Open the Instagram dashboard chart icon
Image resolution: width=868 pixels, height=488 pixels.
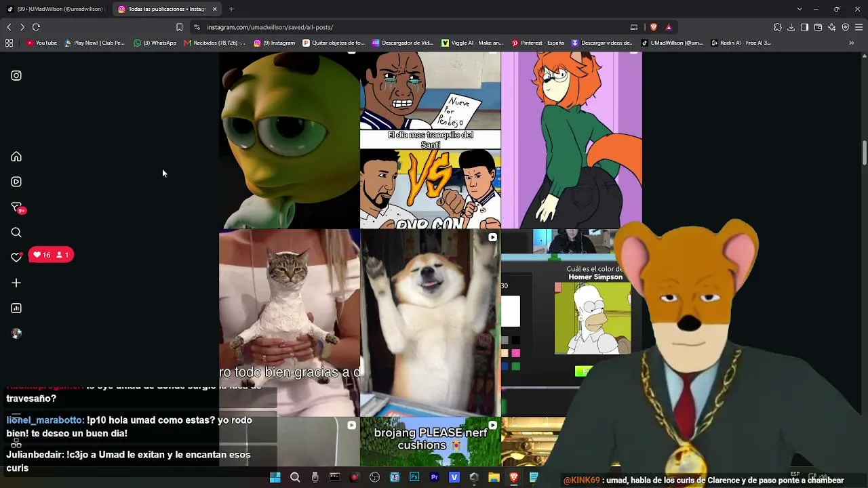pos(16,308)
